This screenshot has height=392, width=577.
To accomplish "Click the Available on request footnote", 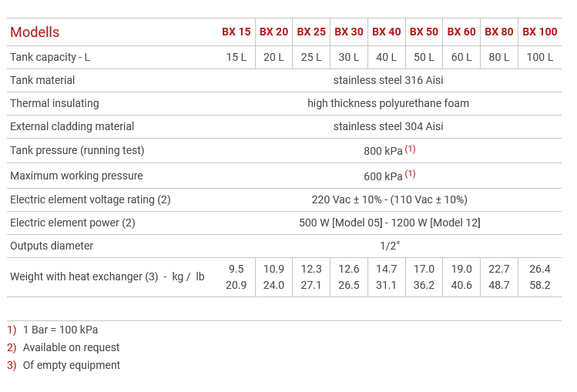I will coord(71,347).
